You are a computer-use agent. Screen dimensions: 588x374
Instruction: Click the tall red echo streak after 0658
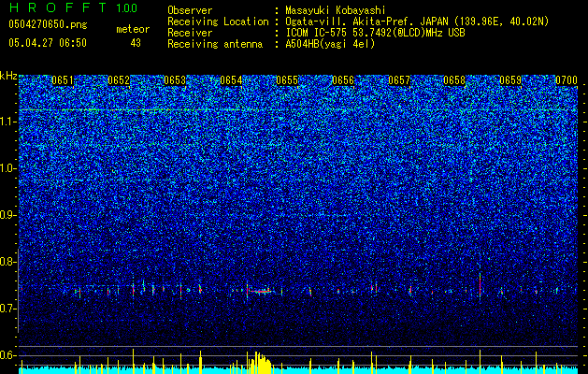coord(480,286)
